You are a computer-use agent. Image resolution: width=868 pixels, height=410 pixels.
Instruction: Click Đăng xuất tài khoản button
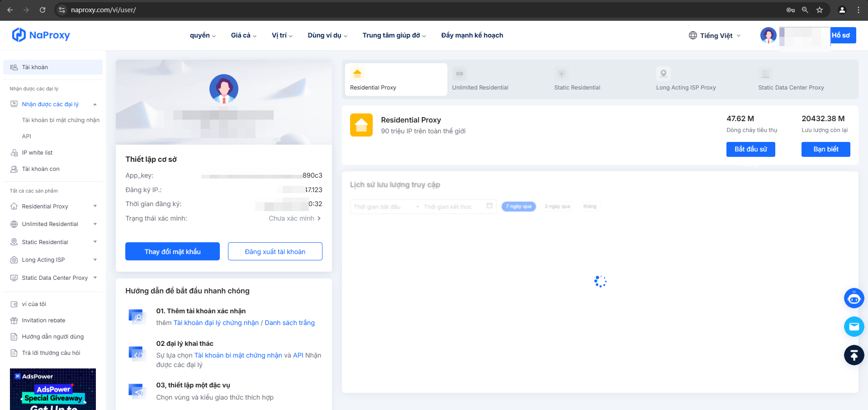[275, 251]
